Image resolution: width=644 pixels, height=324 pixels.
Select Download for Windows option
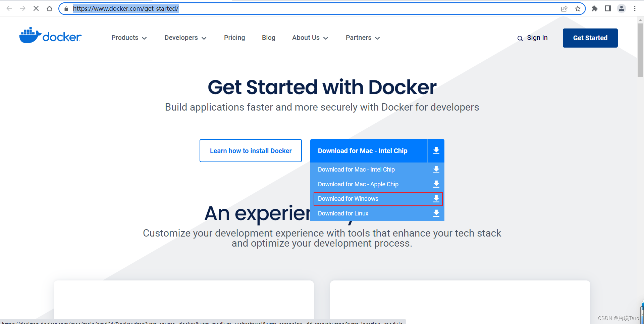pos(378,199)
